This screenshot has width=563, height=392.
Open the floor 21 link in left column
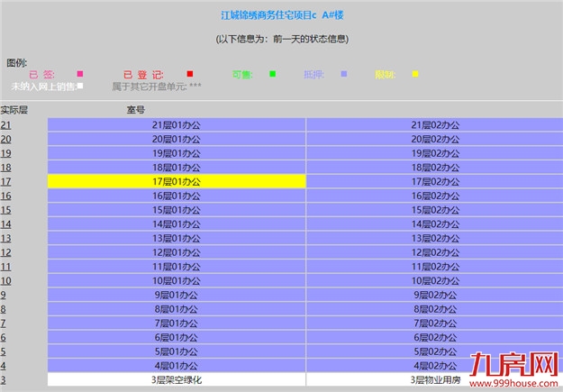6,124
